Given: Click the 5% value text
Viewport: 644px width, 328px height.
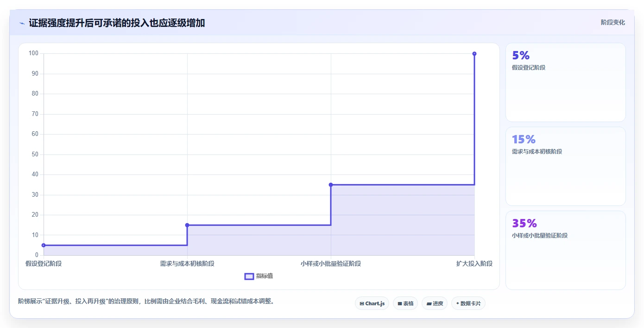Looking at the screenshot, I should (x=521, y=55).
